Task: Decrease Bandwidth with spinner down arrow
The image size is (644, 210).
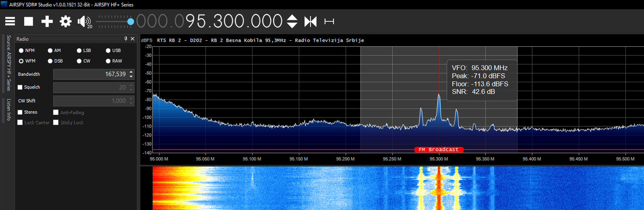Action: [131, 77]
